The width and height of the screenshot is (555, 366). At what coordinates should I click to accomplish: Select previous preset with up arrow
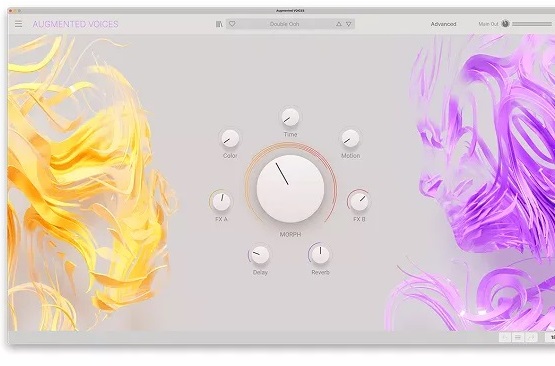click(x=339, y=24)
